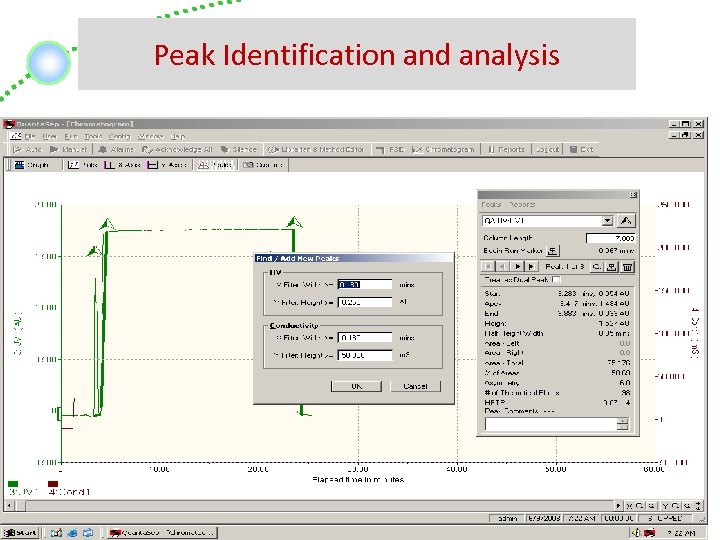Click the peak zoom icon in Peaks panel
This screenshot has width=720, height=540.
point(596,266)
